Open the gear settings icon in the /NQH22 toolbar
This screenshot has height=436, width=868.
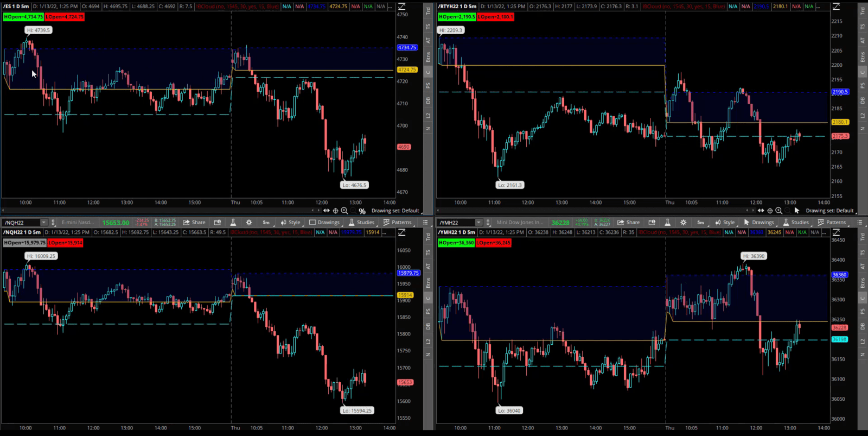point(249,223)
